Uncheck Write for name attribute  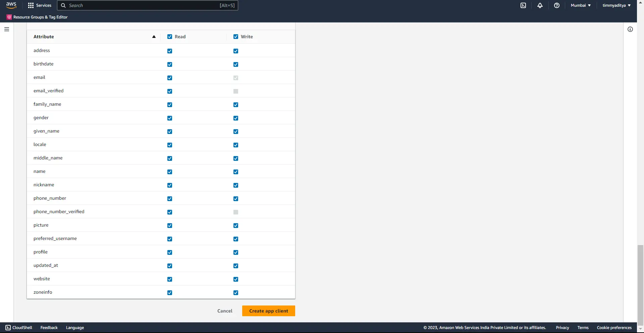coord(236,172)
